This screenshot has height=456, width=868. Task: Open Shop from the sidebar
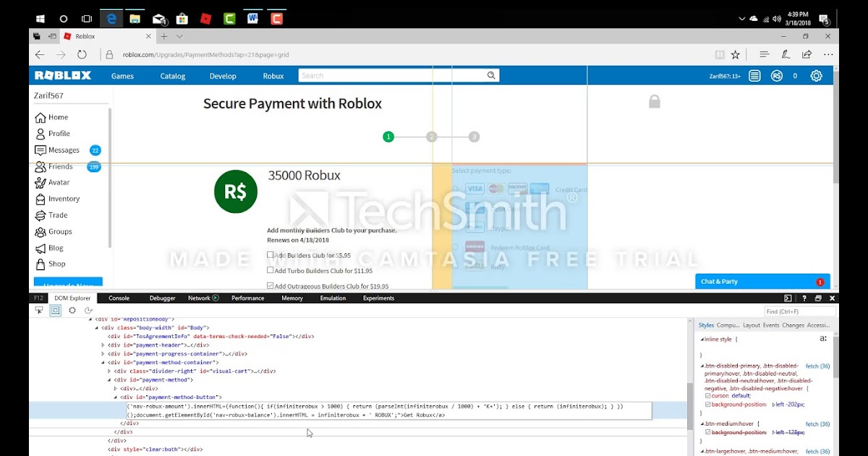50,264
